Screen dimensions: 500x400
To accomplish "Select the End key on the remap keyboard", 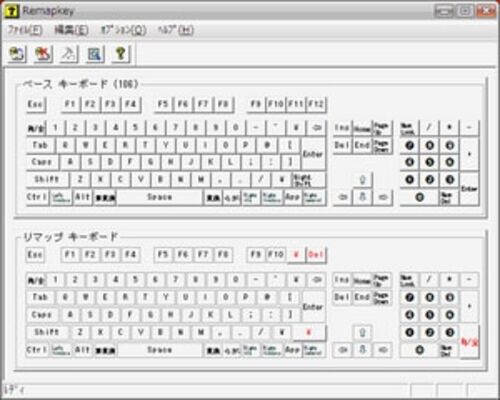I will [x=362, y=297].
